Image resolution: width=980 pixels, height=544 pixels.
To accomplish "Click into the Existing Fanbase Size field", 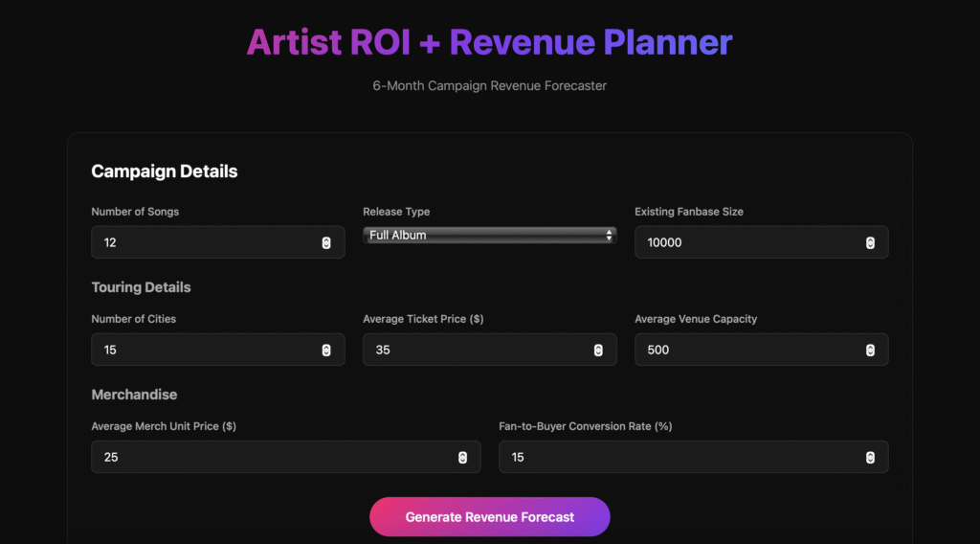I will click(x=746, y=243).
